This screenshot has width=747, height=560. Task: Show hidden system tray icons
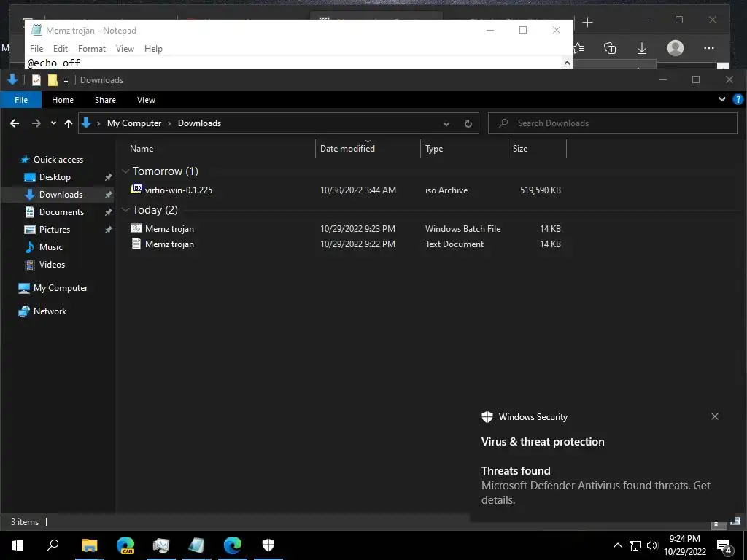617,545
